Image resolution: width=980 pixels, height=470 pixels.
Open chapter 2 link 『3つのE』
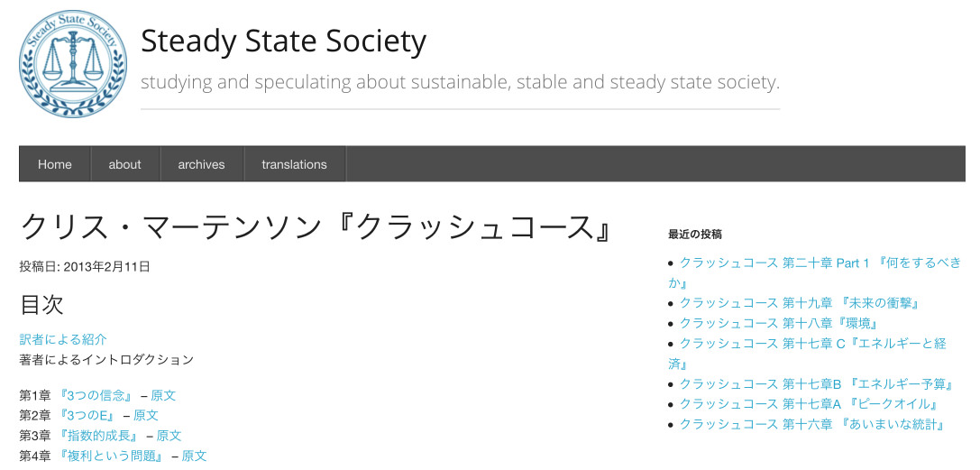point(87,416)
